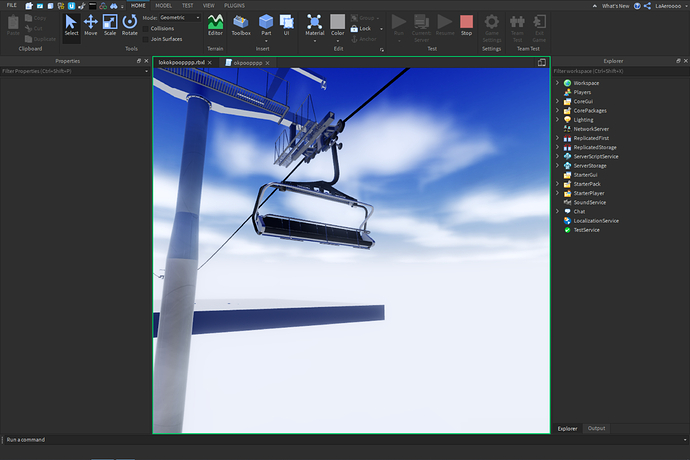This screenshot has height=460, width=690.
Task: Expand the Chat tree node
Action: tap(557, 212)
